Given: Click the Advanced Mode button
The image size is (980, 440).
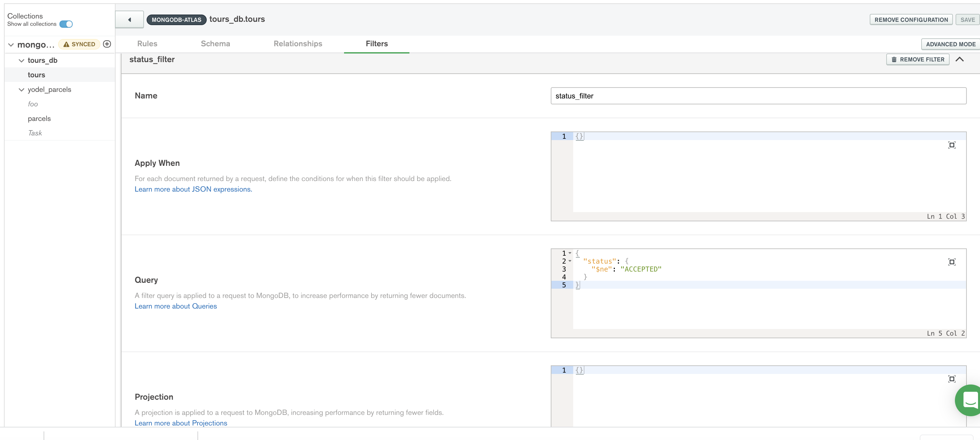Looking at the screenshot, I should click(x=950, y=44).
